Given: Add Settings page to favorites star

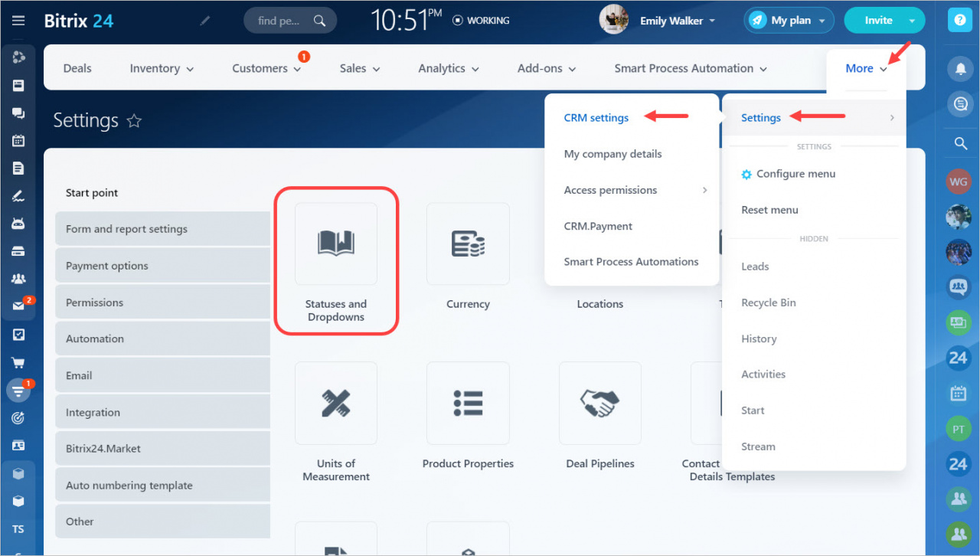Looking at the screenshot, I should [134, 121].
